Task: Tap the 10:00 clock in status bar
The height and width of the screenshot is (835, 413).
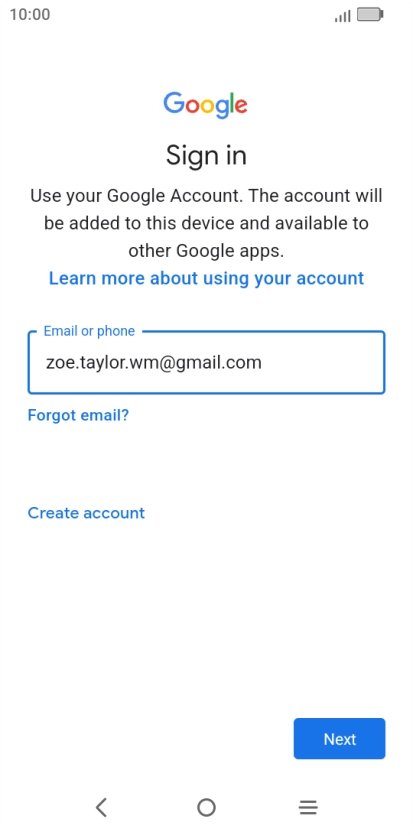Action: coord(30,14)
